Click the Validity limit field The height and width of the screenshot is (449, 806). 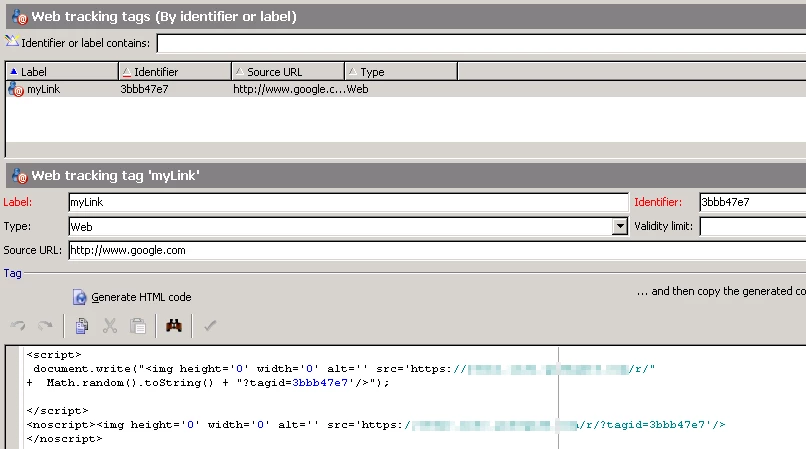753,226
